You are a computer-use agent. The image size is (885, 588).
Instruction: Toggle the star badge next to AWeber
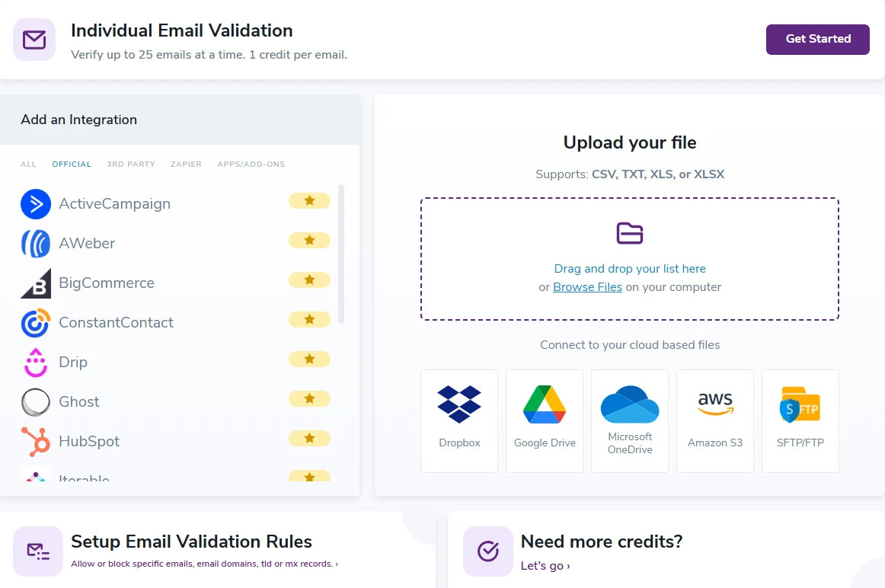pos(309,240)
